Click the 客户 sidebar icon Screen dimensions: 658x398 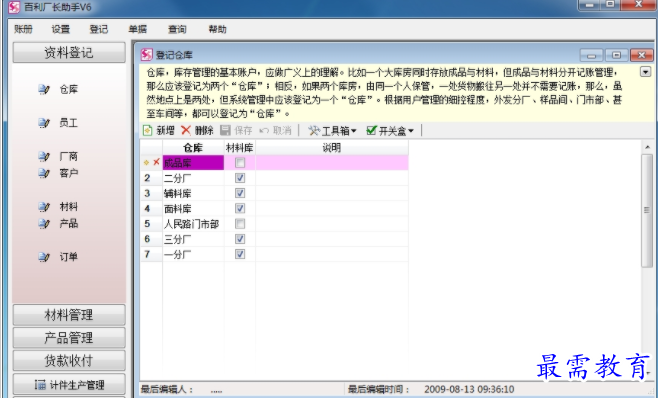44,173
